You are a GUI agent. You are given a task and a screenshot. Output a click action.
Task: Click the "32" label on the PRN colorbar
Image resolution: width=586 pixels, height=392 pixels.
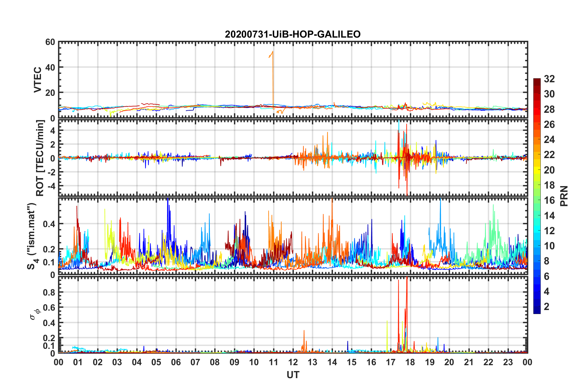tap(549, 79)
